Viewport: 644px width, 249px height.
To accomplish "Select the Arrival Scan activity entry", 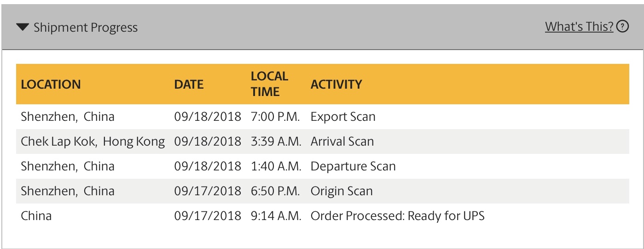I will click(x=342, y=141).
